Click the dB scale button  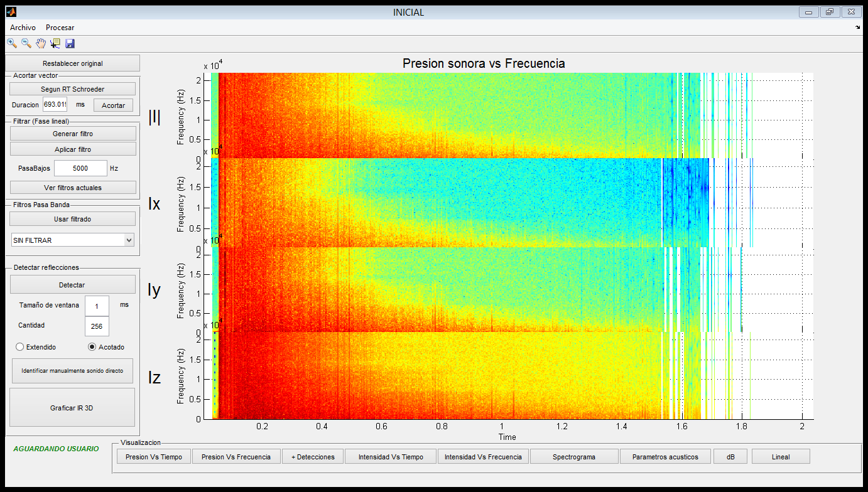pyautogui.click(x=730, y=457)
